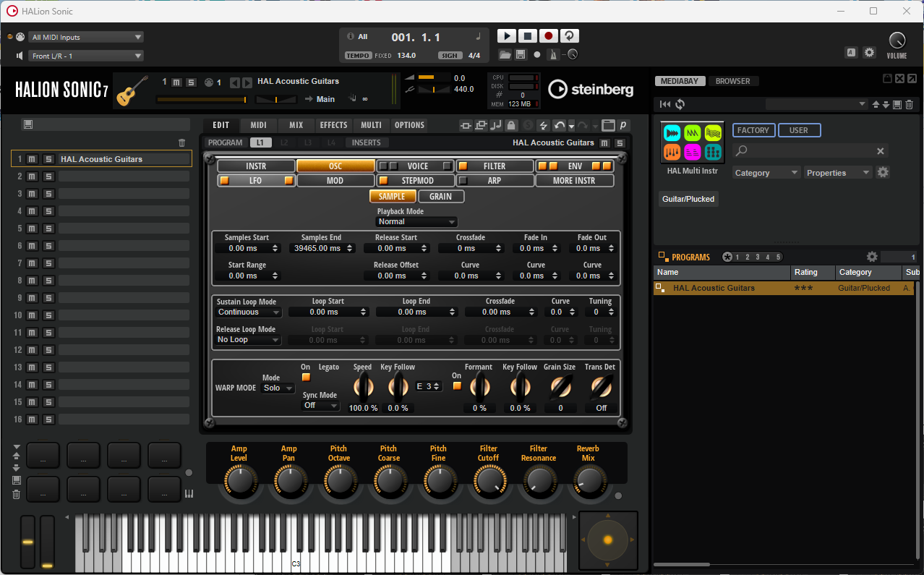Open the gear settings next to Properties
The image size is (924, 575).
tap(883, 172)
